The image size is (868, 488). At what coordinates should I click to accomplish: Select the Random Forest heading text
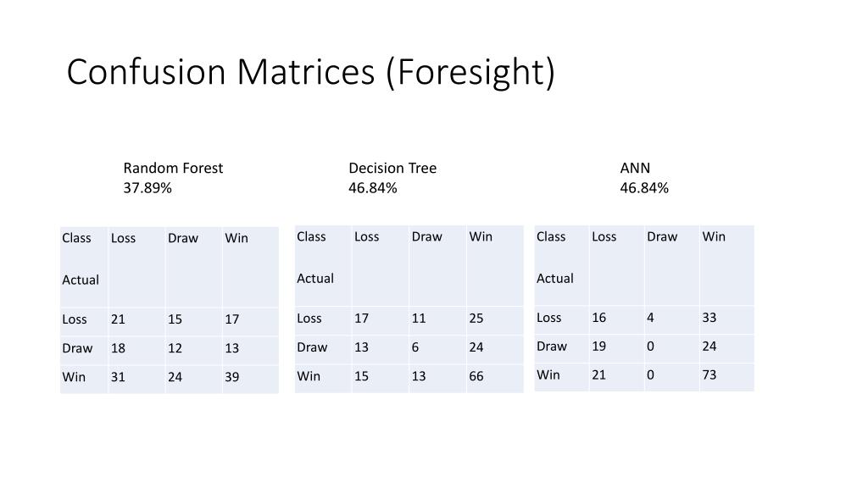coord(173,169)
